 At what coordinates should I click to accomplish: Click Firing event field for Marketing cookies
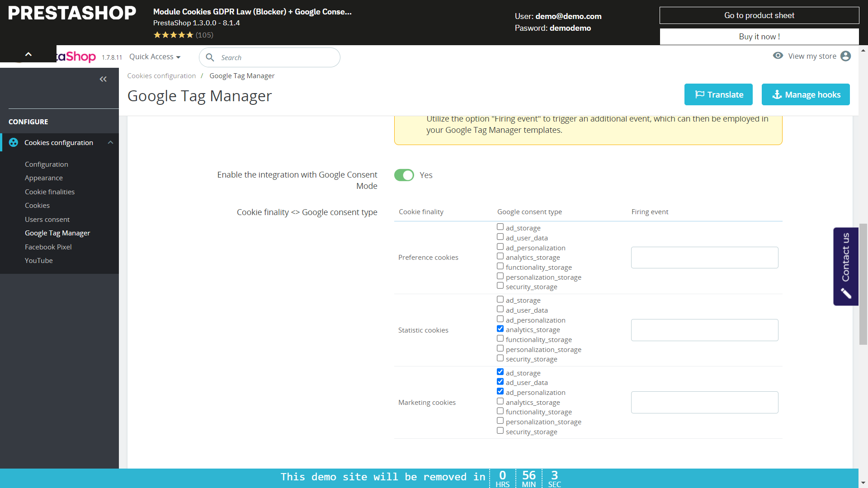coord(704,402)
